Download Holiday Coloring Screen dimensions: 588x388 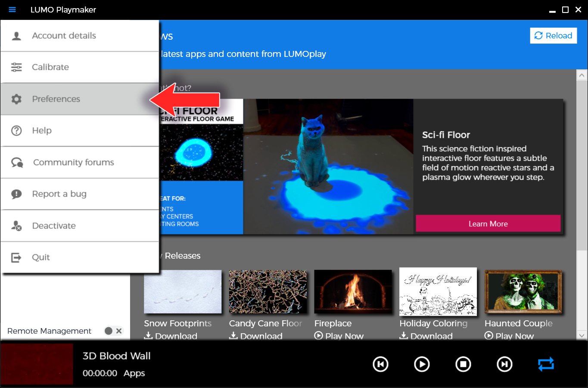tap(426, 336)
